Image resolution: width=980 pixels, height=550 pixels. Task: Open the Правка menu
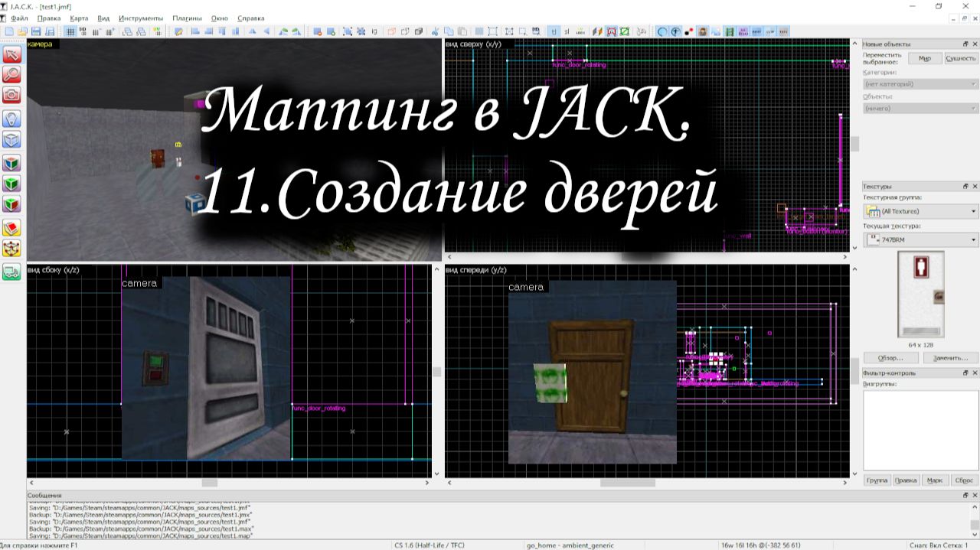[x=49, y=18]
